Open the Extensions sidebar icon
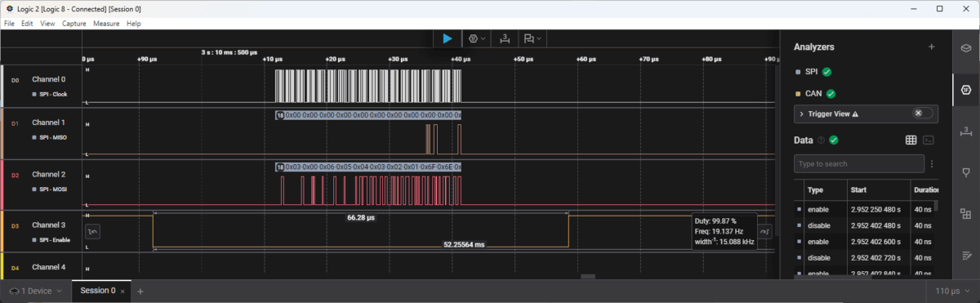980x303 pixels. (965, 214)
